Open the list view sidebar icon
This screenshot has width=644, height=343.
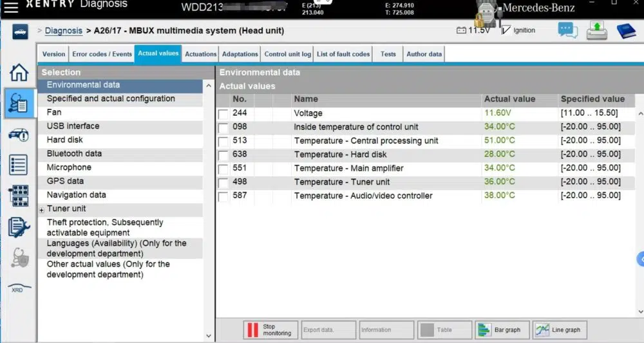click(19, 165)
